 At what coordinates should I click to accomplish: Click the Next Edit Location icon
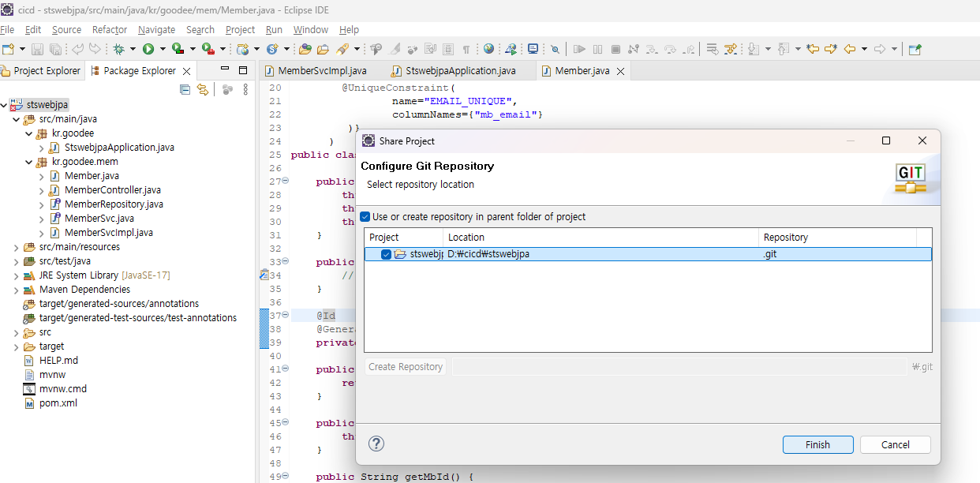[830, 49]
